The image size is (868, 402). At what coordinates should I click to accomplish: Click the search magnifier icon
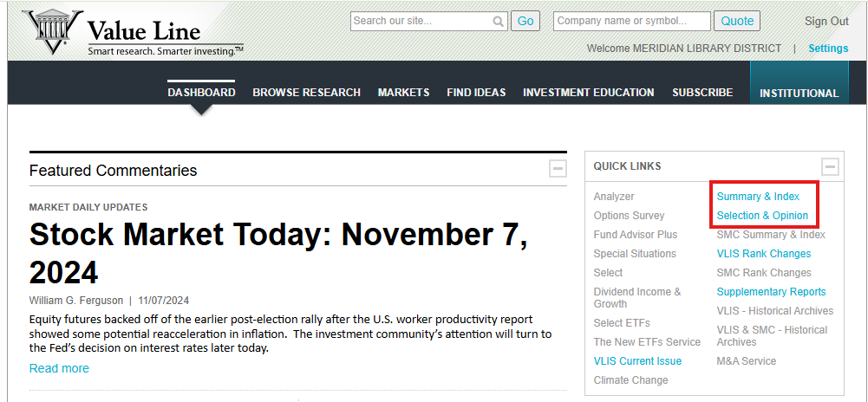click(499, 22)
